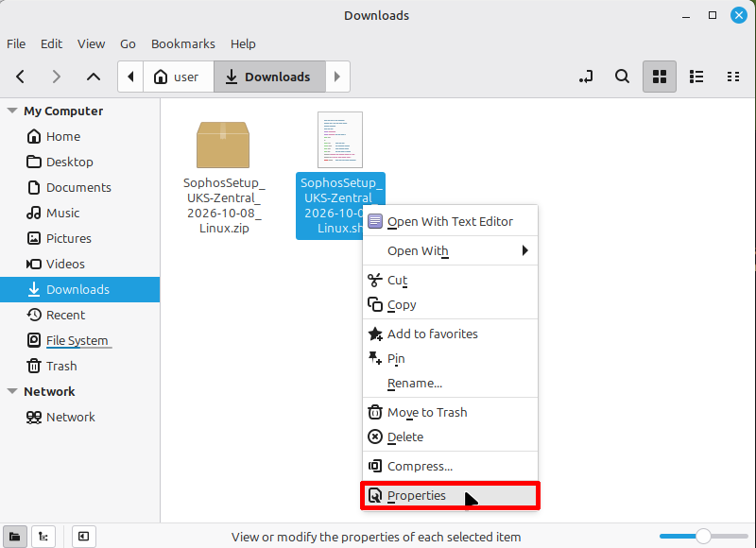Image resolution: width=756 pixels, height=548 pixels.
Task: Open Recent in the sidebar
Action: click(80, 315)
